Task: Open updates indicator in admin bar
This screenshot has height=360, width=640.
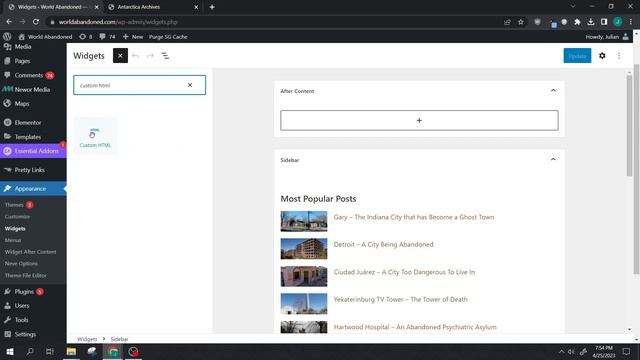Action: point(86,37)
